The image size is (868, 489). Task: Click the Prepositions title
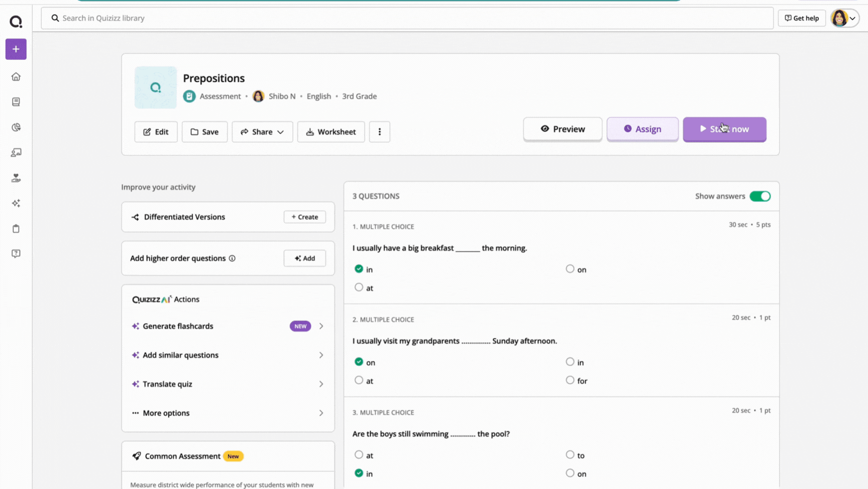pyautogui.click(x=213, y=78)
